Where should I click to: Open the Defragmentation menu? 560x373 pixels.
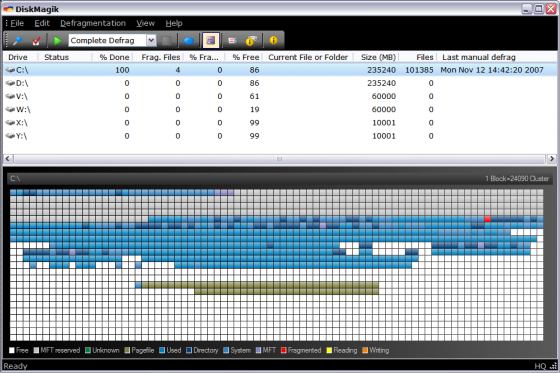pos(93,23)
